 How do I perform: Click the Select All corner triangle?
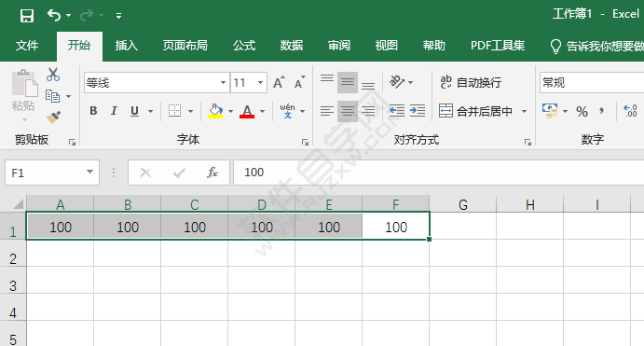pyautogui.click(x=18, y=204)
